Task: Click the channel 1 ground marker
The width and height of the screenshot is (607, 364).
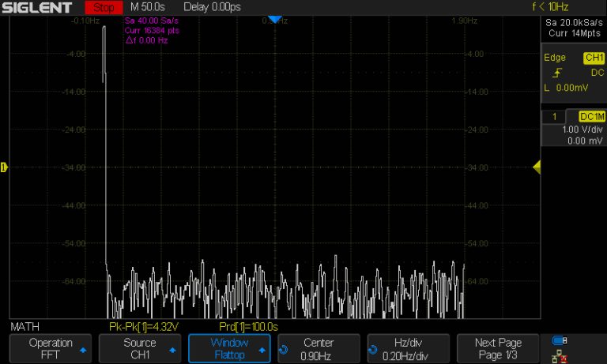Action: 4,167
